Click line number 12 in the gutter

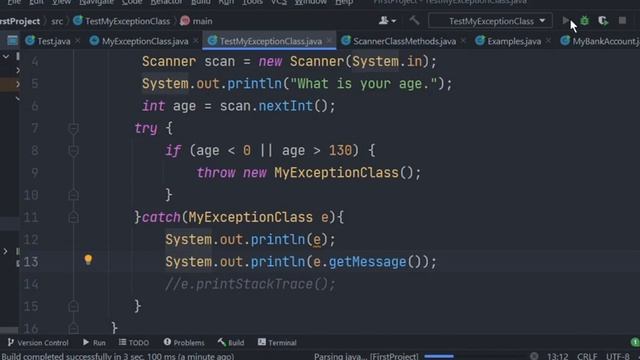(31, 240)
